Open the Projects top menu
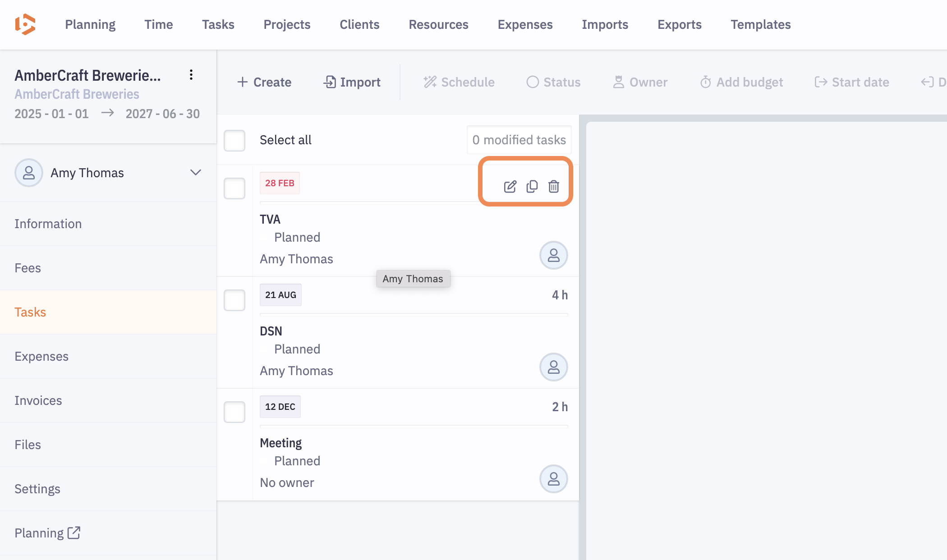This screenshot has width=947, height=560. (x=287, y=24)
